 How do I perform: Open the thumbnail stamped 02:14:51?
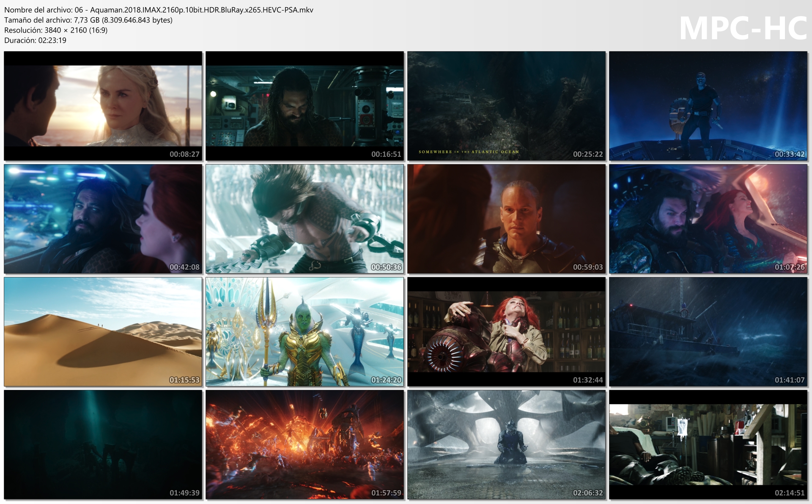tap(708, 444)
